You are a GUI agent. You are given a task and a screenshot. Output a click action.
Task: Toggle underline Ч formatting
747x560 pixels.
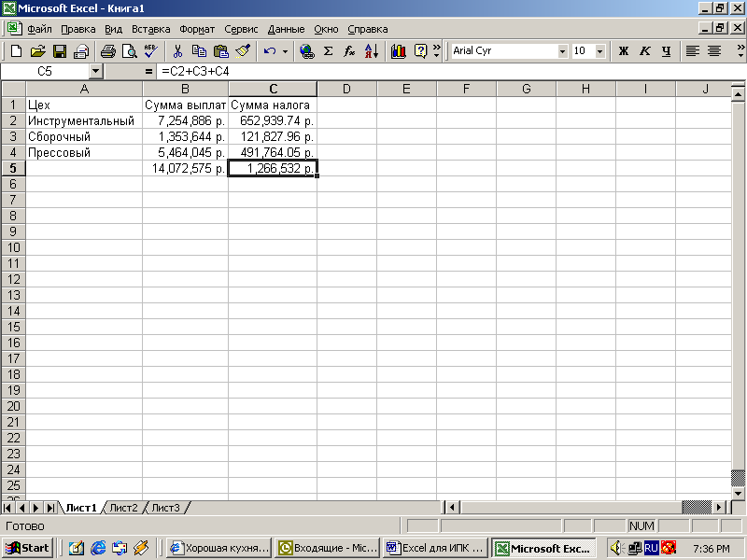(667, 51)
